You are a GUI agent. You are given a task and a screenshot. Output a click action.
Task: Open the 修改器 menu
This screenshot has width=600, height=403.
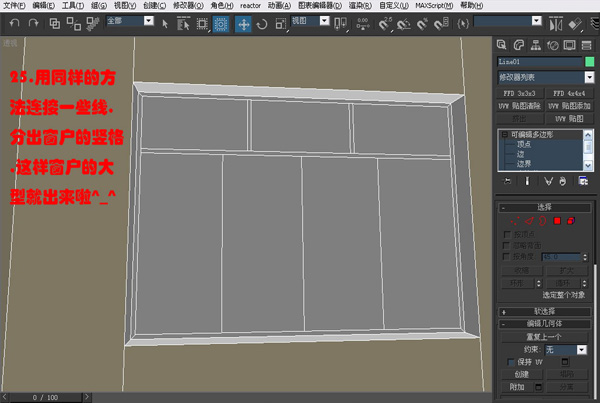[188, 6]
